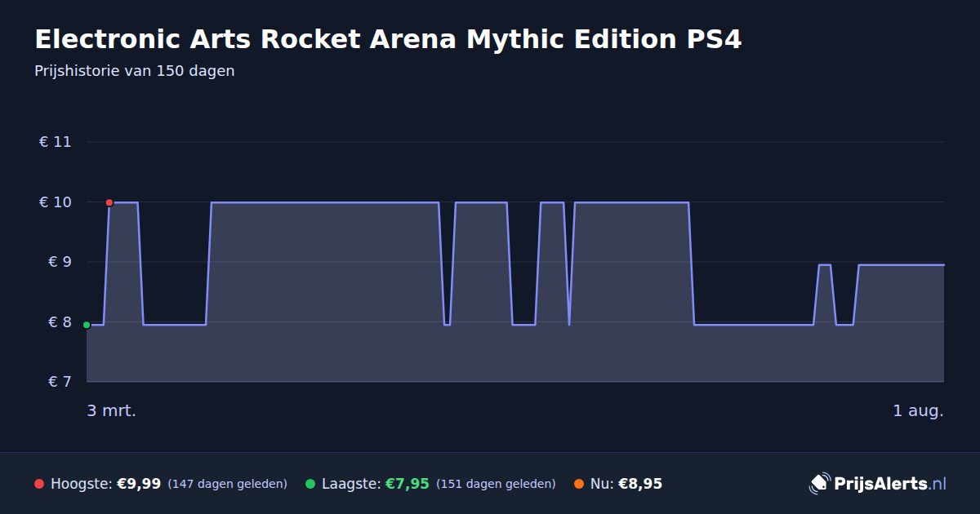980x514 pixels.
Task: Open the PrijsAlerts.nl brand link
Action: 878,484
